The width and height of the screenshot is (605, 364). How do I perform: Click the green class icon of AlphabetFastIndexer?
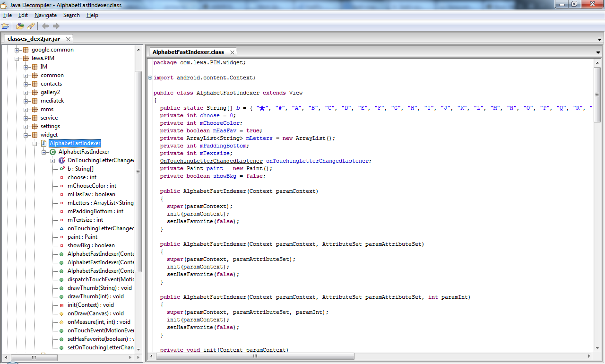[53, 152]
